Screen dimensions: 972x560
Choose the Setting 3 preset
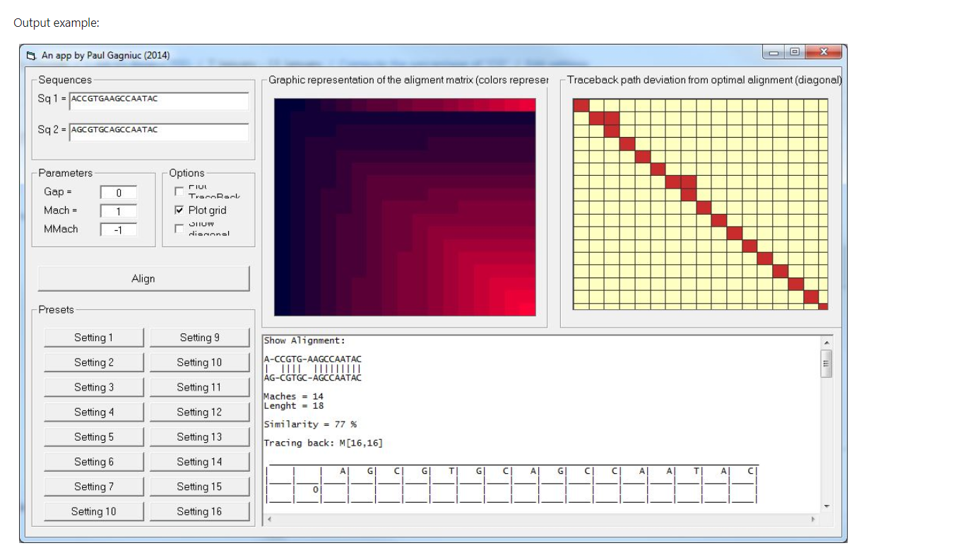pyautogui.click(x=94, y=387)
